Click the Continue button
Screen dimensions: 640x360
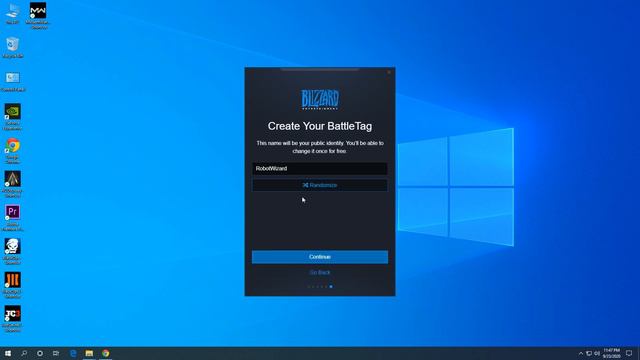320,257
